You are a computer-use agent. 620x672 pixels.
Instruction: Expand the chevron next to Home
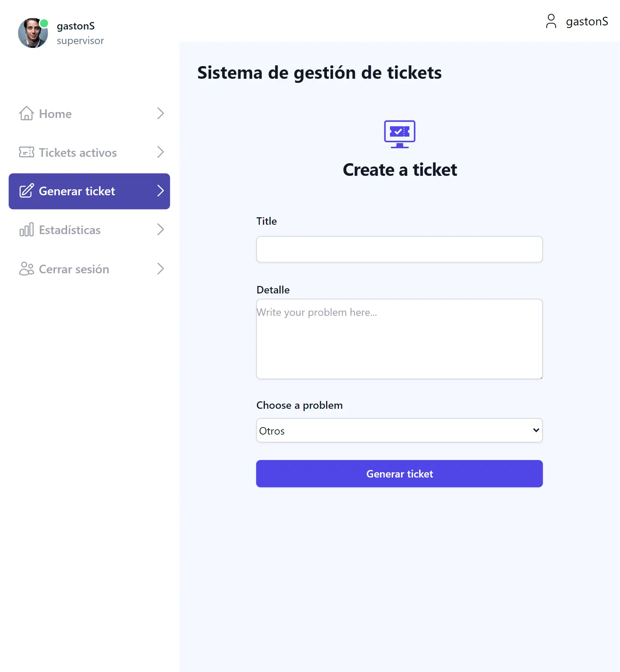tap(161, 113)
